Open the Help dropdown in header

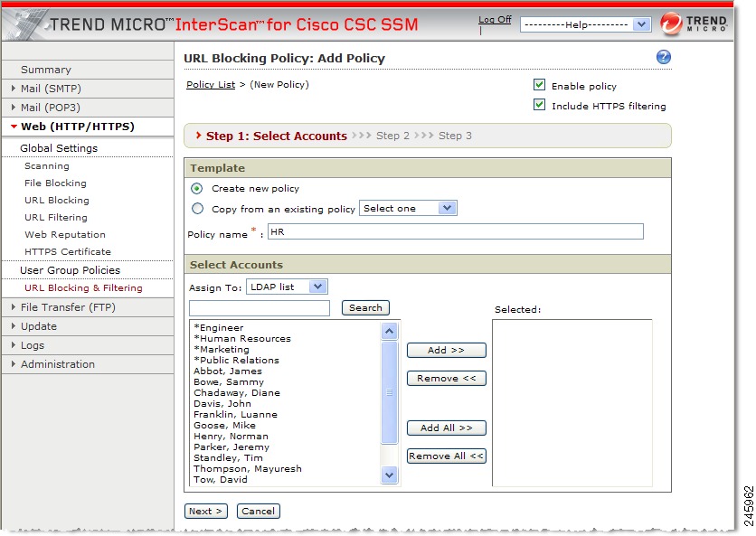click(586, 24)
